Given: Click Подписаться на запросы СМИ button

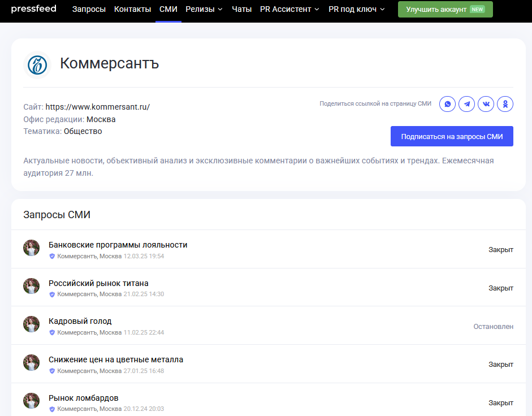Looking at the screenshot, I should pos(452,136).
